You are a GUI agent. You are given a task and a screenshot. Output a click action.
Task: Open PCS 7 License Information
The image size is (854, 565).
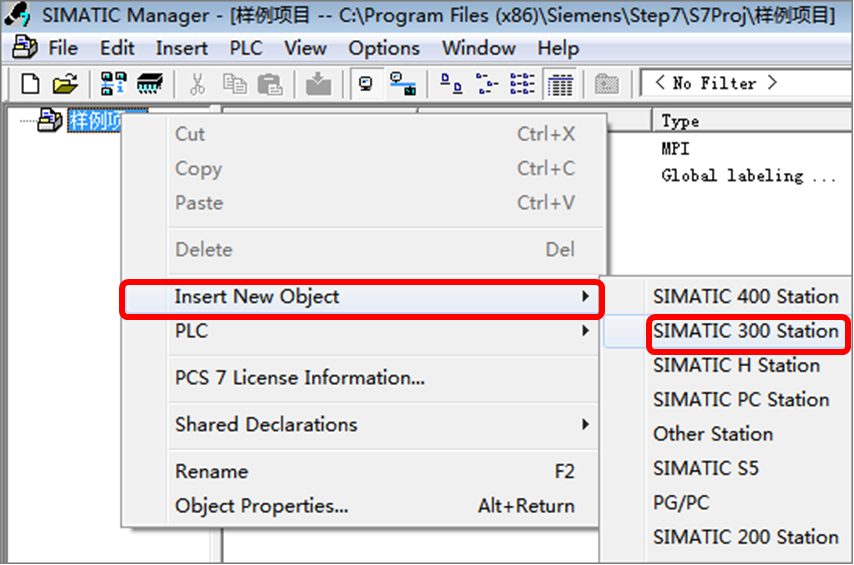click(x=362, y=378)
